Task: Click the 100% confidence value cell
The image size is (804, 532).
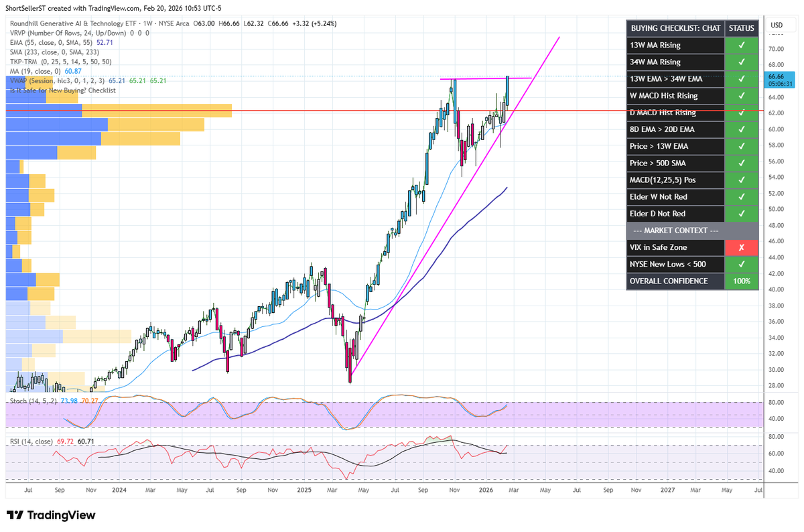Action: click(742, 281)
